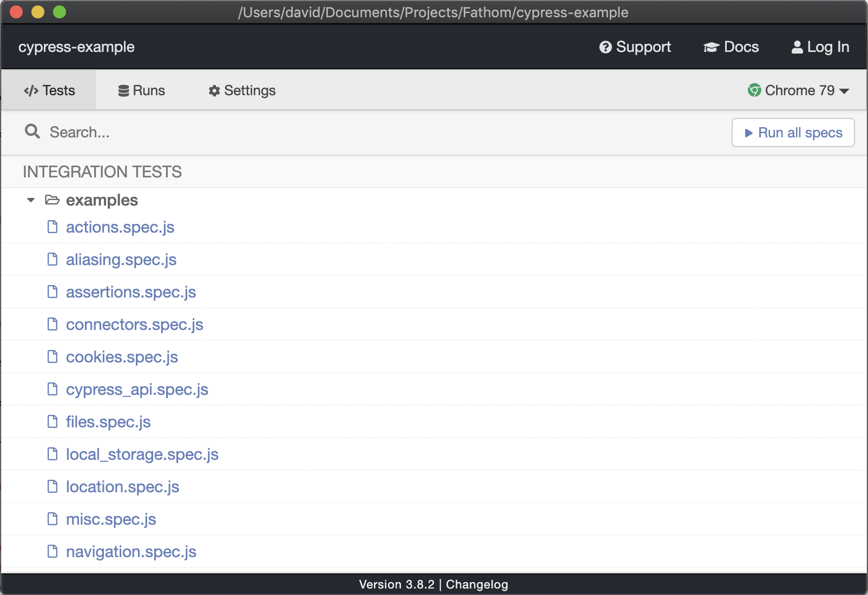Viewport: 868px width, 595px height.
Task: Click file icon beside connectors.spec.js
Action: (52, 324)
